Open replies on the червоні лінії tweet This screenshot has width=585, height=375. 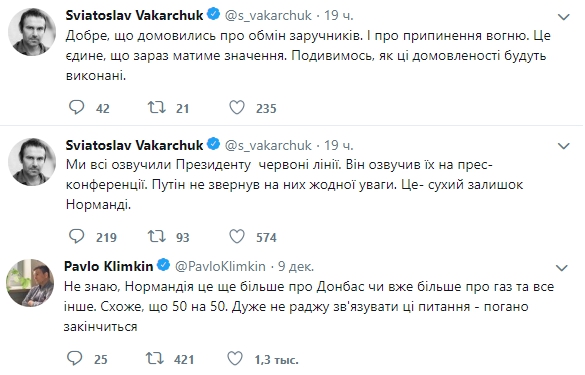tap(77, 236)
